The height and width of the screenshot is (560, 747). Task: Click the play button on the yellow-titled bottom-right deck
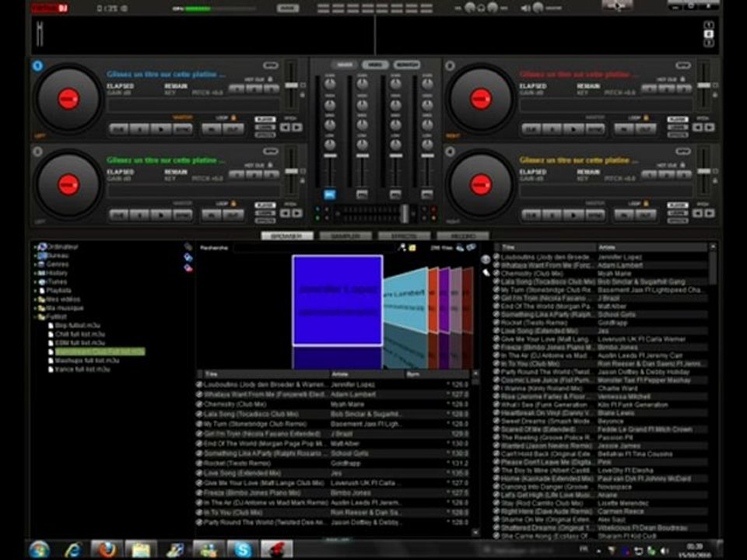click(x=573, y=215)
